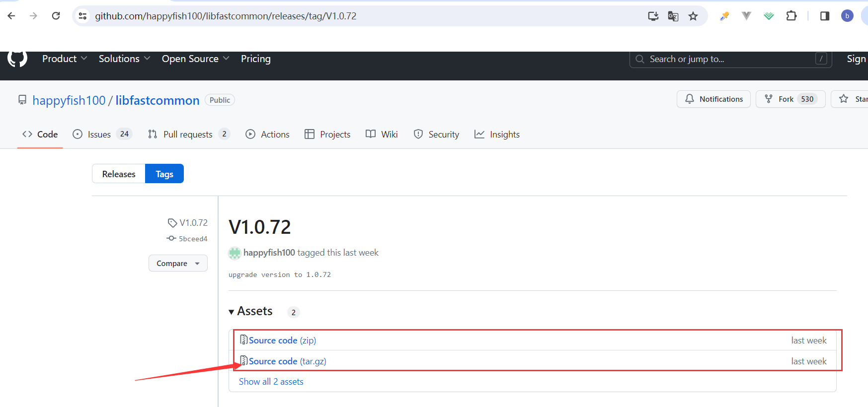The image size is (868, 407).
Task: Star the libfastcommon repository
Action: 850,99
